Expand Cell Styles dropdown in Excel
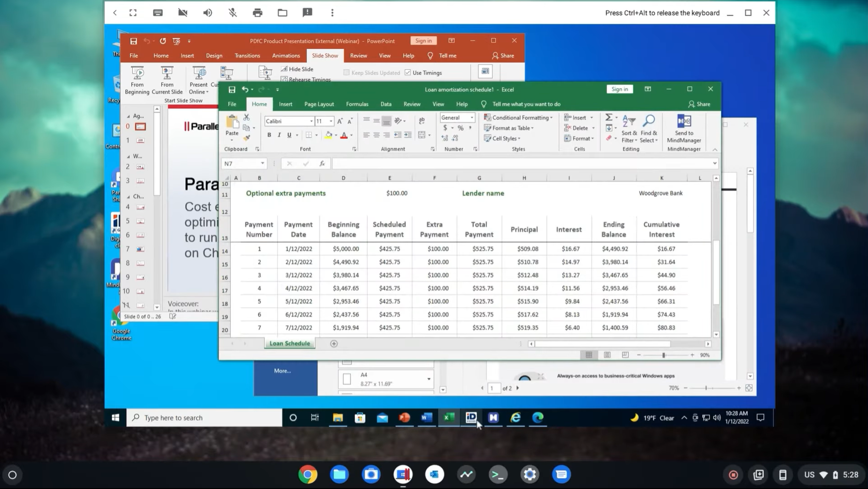This screenshot has width=868, height=489. 519,139
